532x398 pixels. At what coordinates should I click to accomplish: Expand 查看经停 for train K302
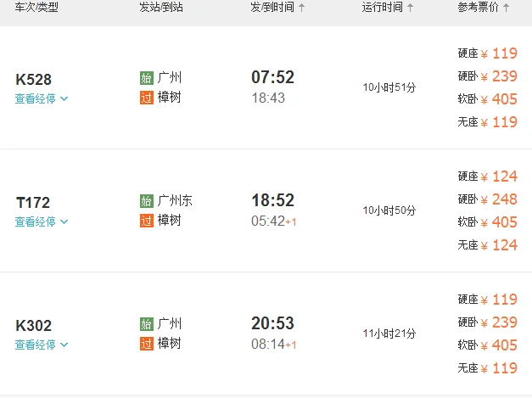41,345
